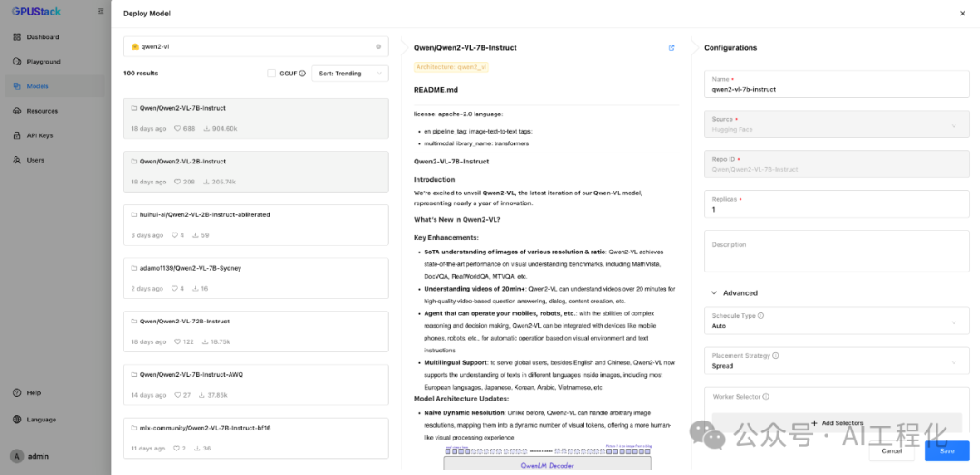Screen dimensions: 980x475
Task: Click the Schedule Type info icon
Action: (760, 316)
